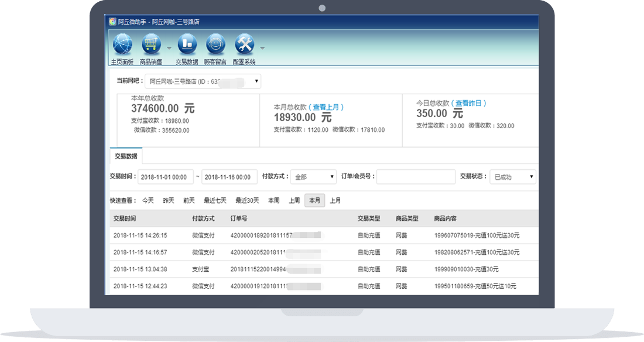Open the 顾客留言 message icon
644x342 pixels.
(x=215, y=44)
